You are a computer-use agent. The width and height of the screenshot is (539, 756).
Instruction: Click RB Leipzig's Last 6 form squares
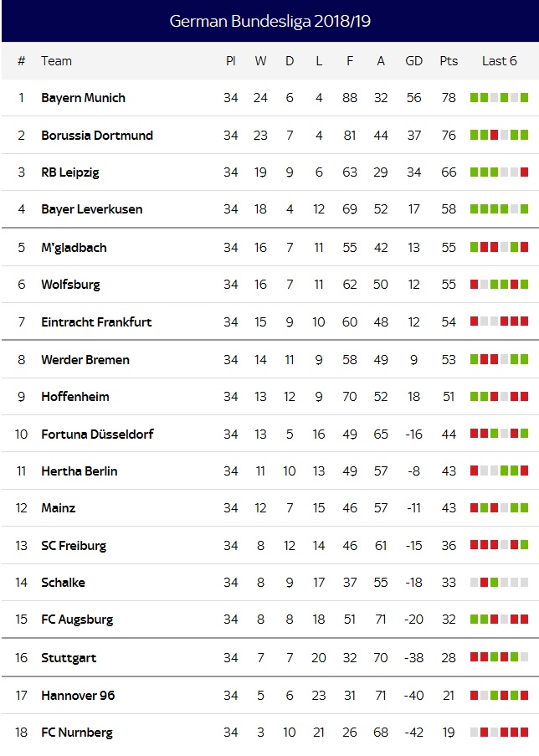499,172
